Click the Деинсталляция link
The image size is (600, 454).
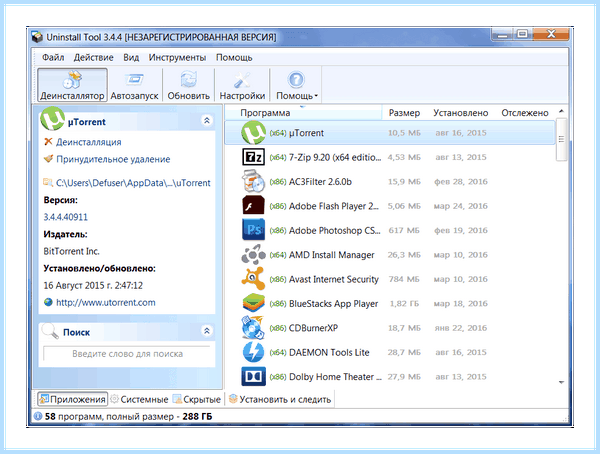coord(88,142)
